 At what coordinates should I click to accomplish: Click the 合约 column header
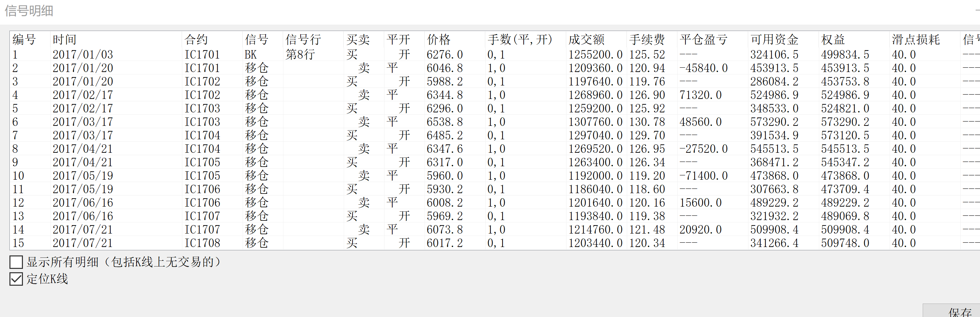196,39
